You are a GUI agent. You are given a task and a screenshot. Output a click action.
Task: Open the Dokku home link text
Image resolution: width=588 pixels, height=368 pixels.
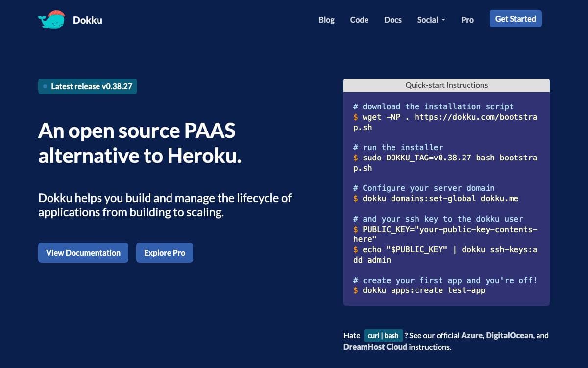click(x=88, y=20)
